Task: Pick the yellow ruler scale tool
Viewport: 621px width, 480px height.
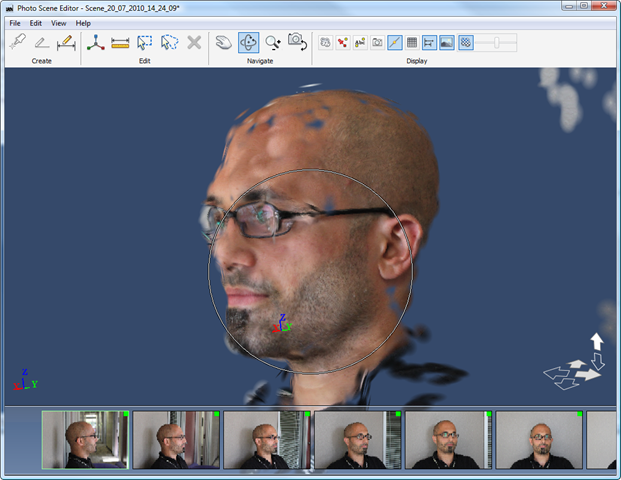Action: [x=120, y=43]
